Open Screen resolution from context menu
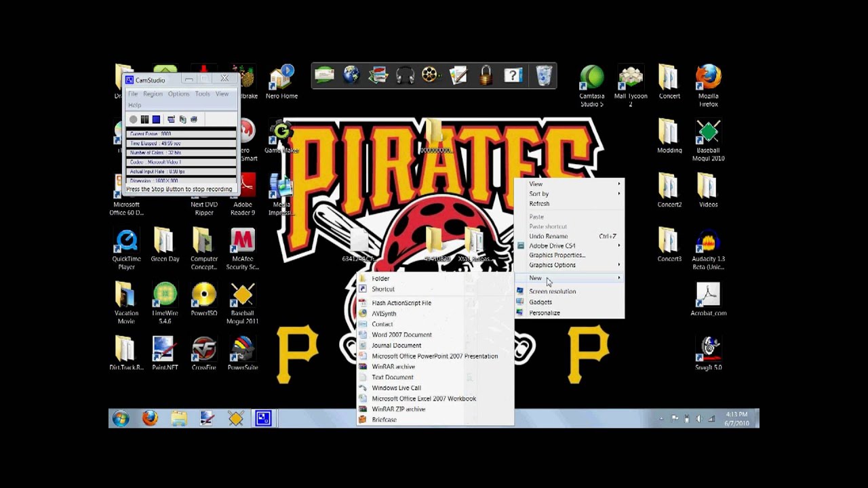Viewport: 868px width, 488px height. (x=569, y=291)
